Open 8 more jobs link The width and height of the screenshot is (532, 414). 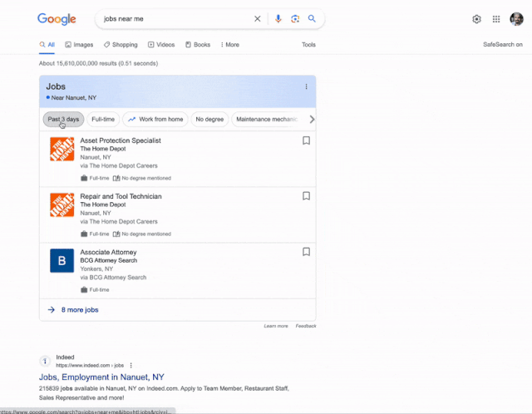(80, 310)
